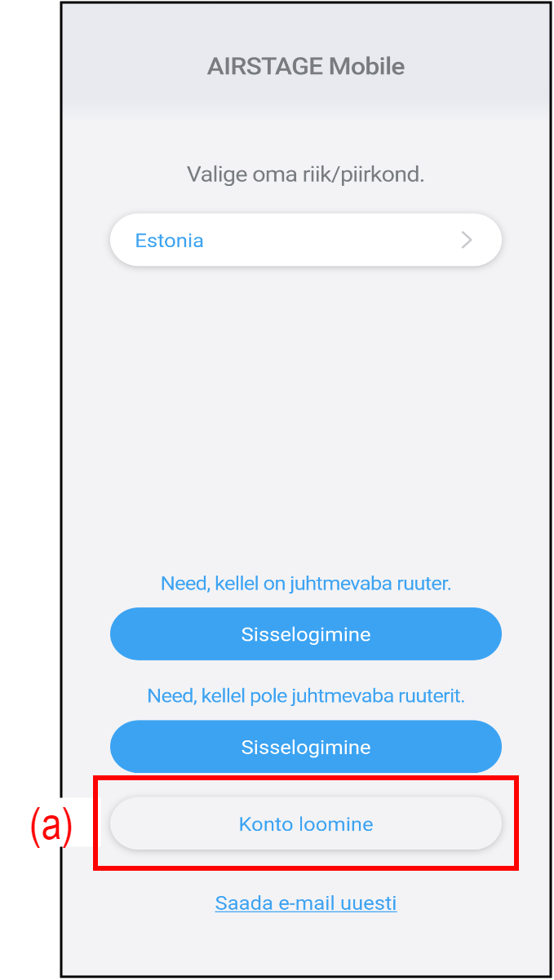The image size is (554, 980).
Task: Click the word Mobile in the app title
Action: click(366, 66)
